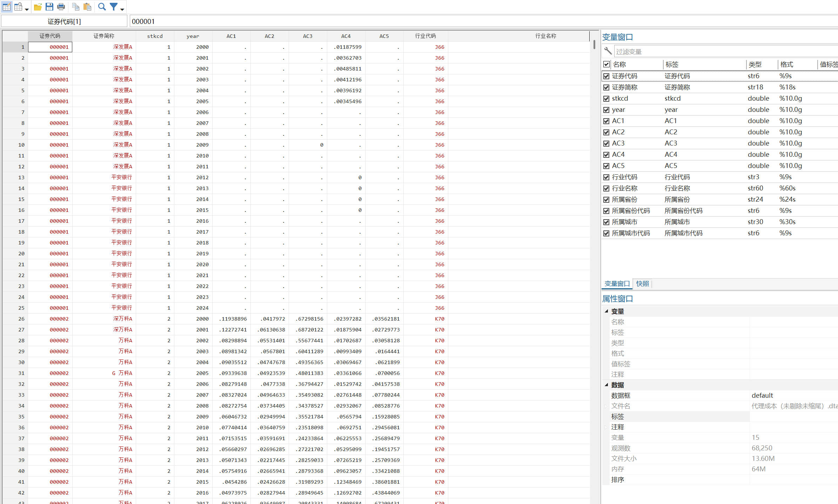Click the copy icon in toolbar
Screen dimensions: 838x504
click(75, 7)
